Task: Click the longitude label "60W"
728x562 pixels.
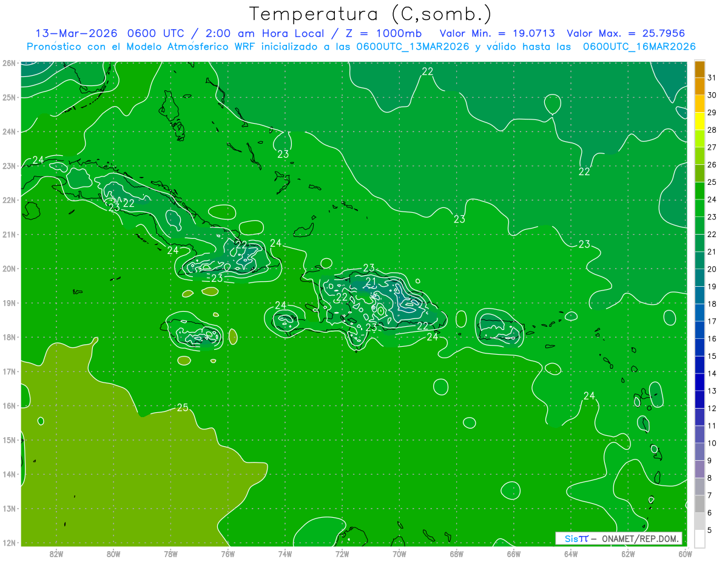Action: (x=686, y=554)
